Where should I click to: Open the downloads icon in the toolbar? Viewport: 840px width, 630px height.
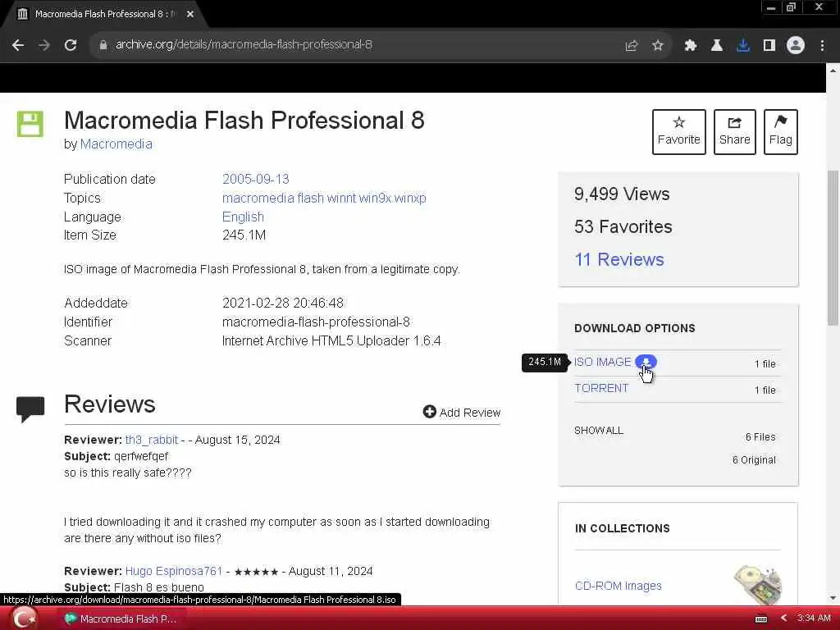(742, 46)
